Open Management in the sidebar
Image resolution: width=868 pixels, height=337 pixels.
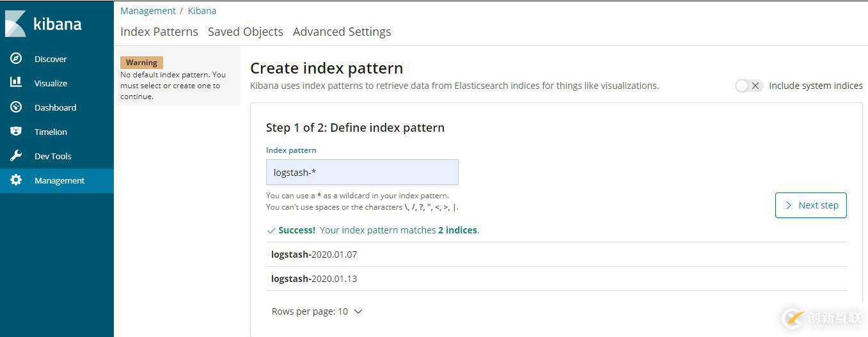click(x=57, y=180)
